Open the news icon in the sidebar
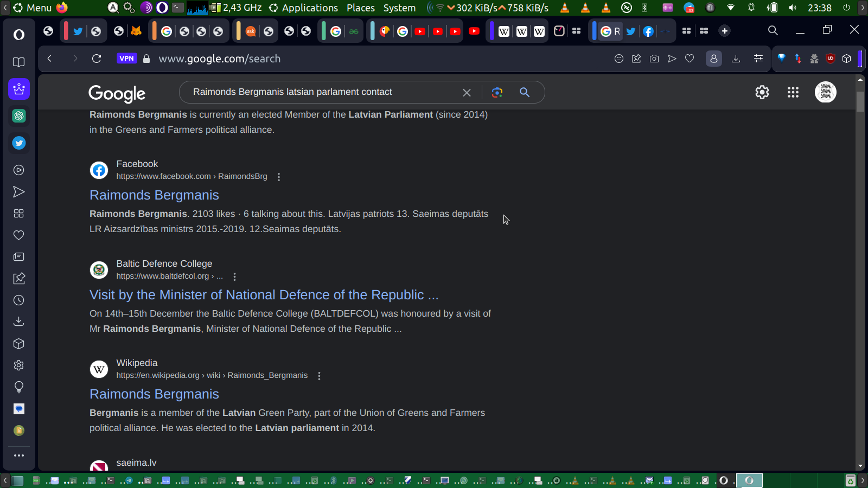Viewport: 868px width, 488px height. [x=19, y=257]
